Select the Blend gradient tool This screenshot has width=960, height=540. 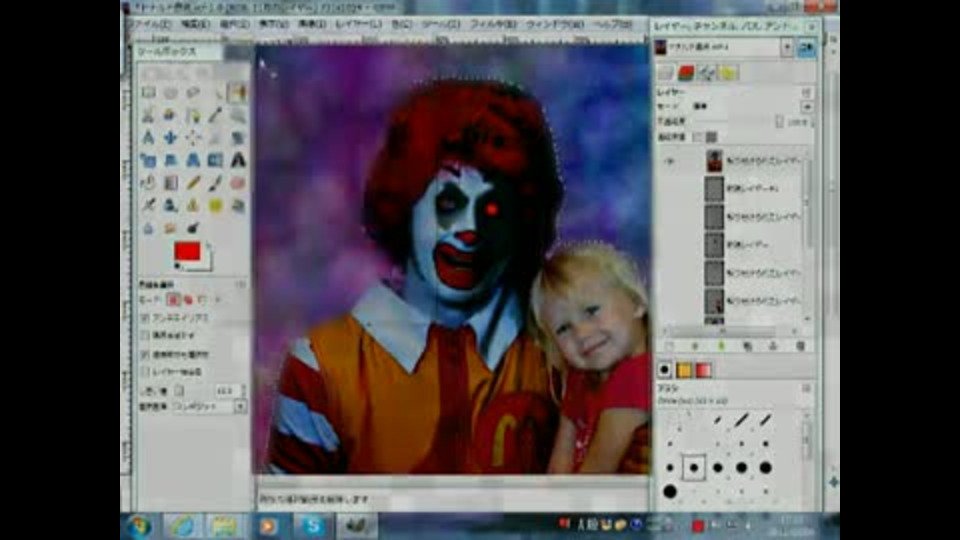171,182
